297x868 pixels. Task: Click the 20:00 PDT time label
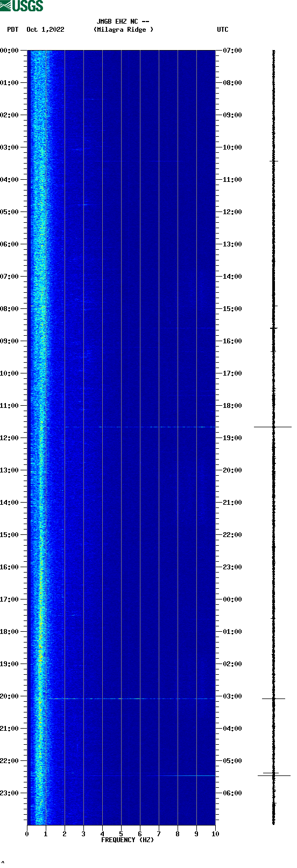[10, 696]
